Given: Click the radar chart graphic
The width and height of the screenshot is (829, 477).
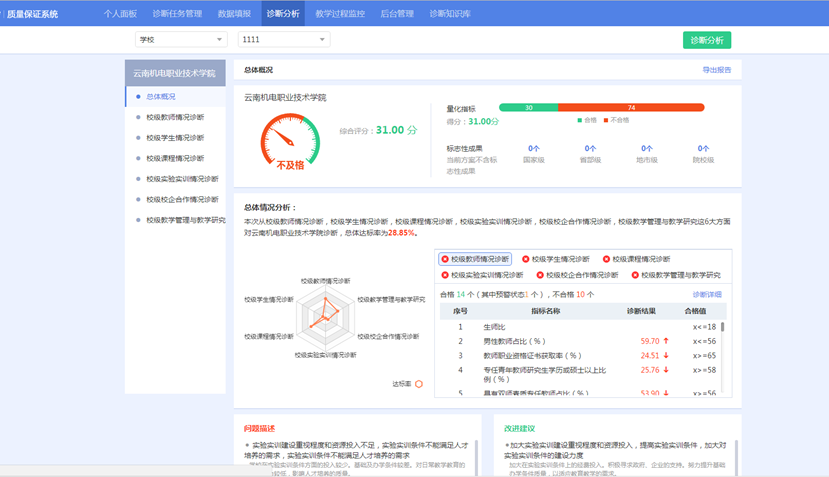Looking at the screenshot, I should tap(324, 319).
